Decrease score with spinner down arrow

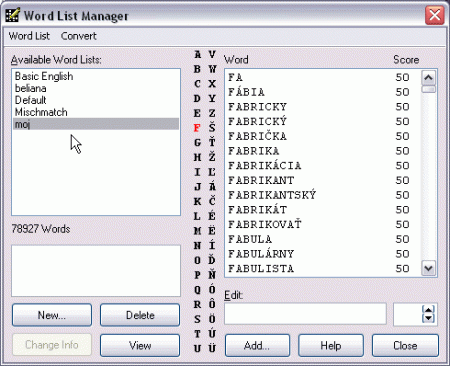(428, 318)
